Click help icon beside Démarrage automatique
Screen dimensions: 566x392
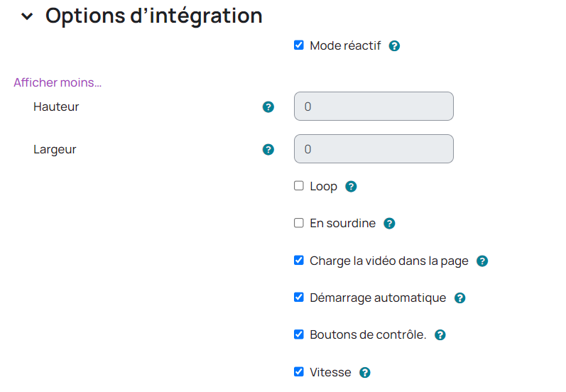coord(459,298)
